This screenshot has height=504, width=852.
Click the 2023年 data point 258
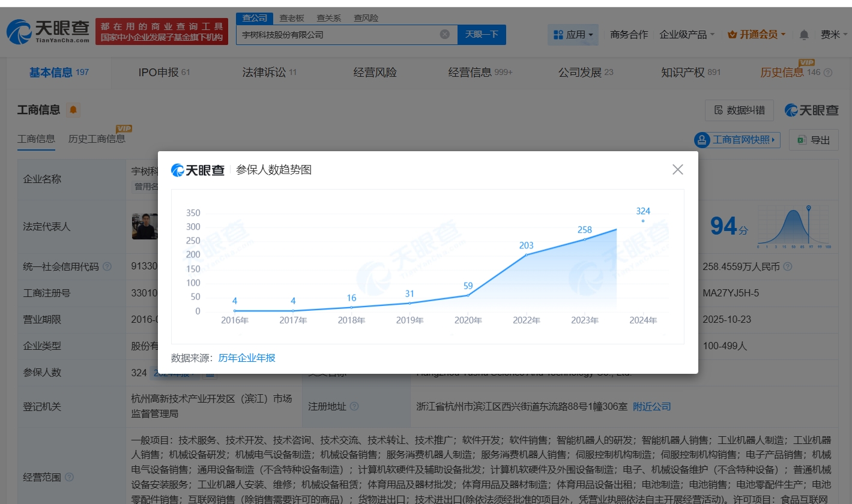(x=585, y=239)
